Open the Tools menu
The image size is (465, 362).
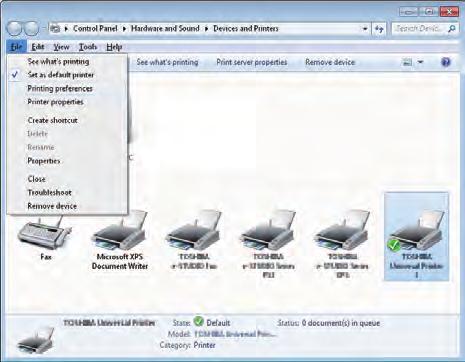coord(88,47)
